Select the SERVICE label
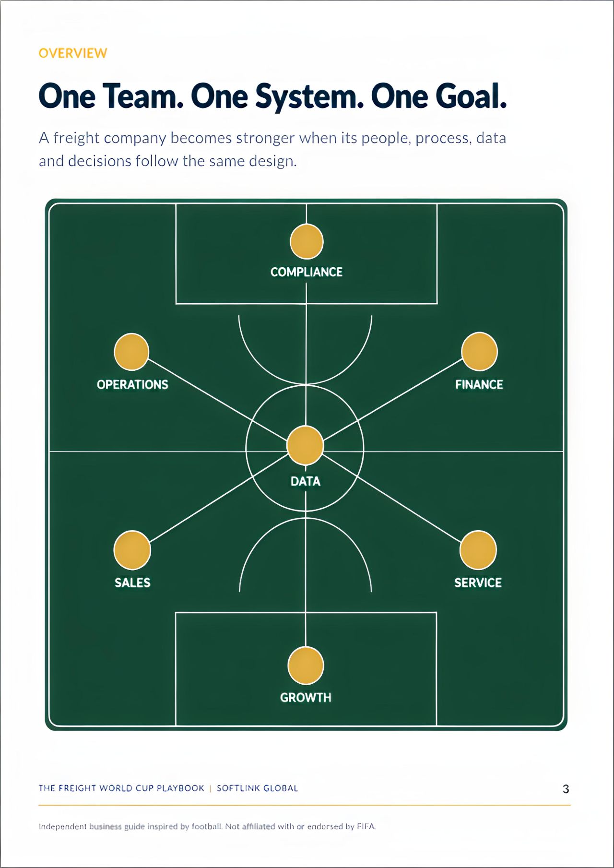The height and width of the screenshot is (868, 614). (478, 583)
